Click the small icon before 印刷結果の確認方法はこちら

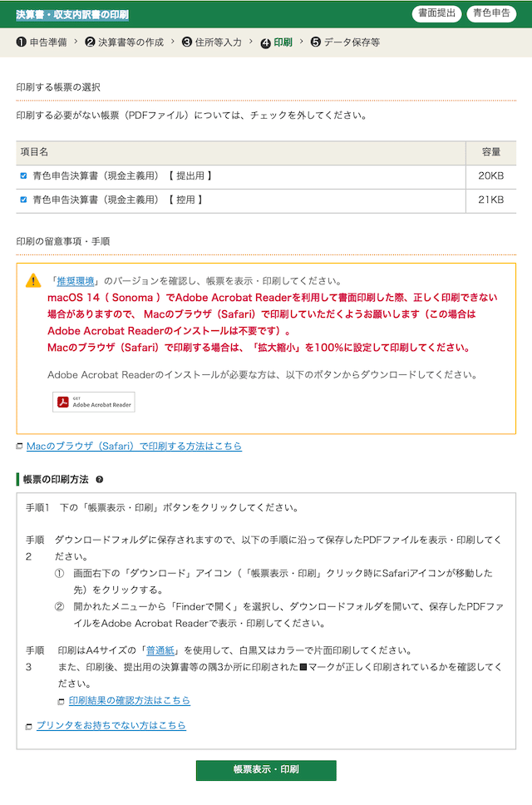pyautogui.click(x=61, y=701)
